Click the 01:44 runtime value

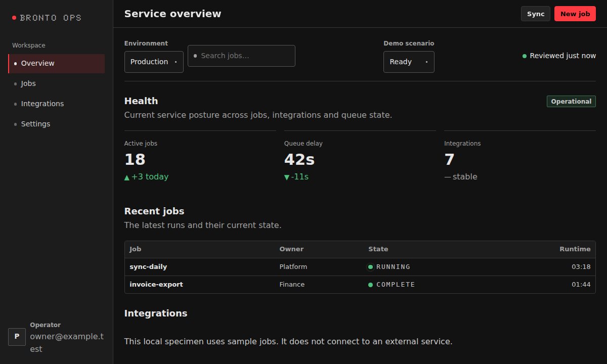point(581,285)
